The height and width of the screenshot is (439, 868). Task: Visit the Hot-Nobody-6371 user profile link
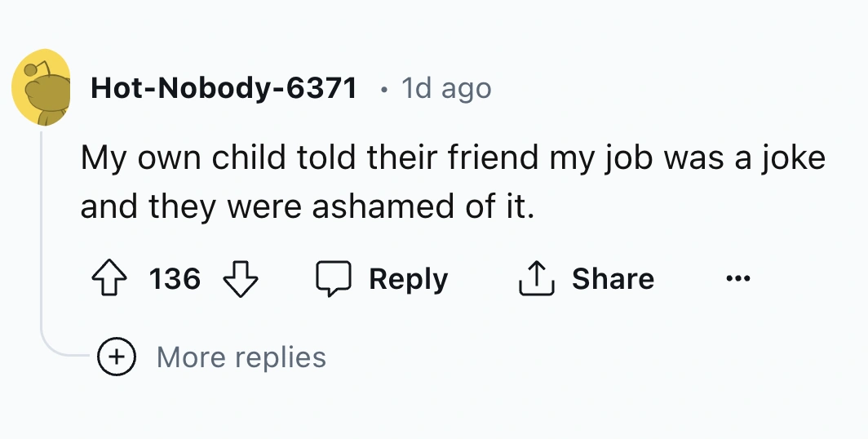224,87
